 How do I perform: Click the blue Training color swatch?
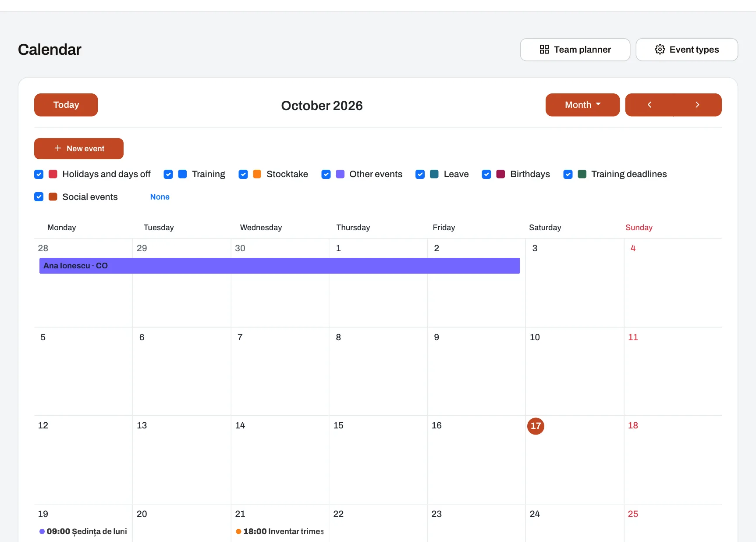[182, 174]
